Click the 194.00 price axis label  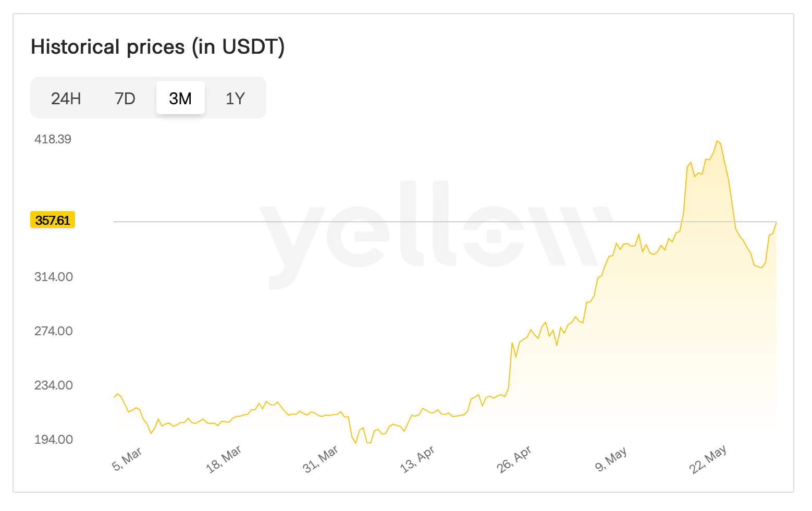pyautogui.click(x=53, y=440)
